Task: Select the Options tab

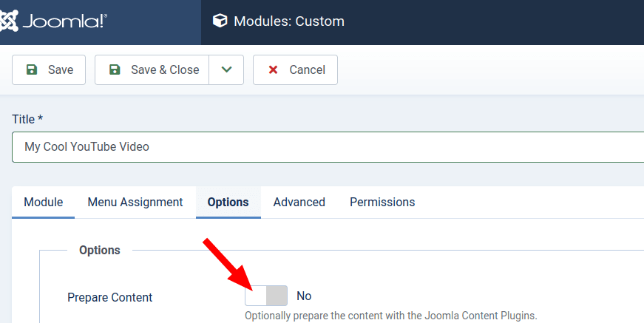Action: 228,202
